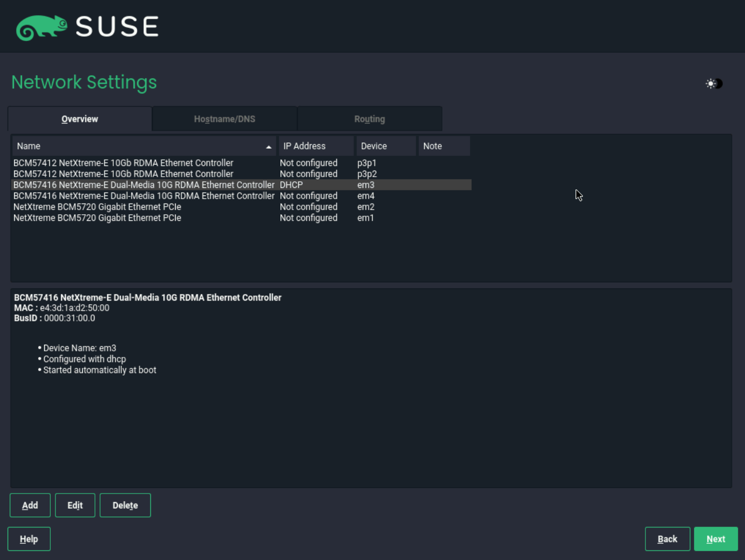Switch to the Hostname/DNS tab
This screenshot has height=560, width=745.
(x=224, y=118)
